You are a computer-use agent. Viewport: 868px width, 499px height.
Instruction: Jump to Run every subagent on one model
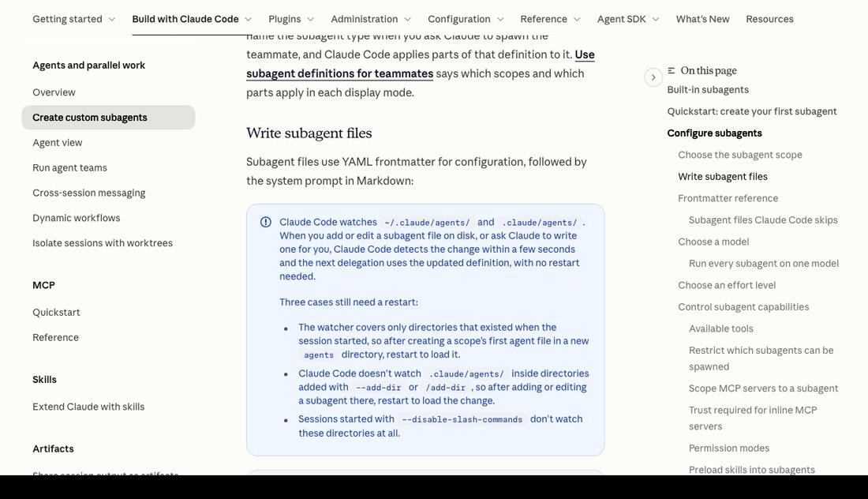point(763,264)
